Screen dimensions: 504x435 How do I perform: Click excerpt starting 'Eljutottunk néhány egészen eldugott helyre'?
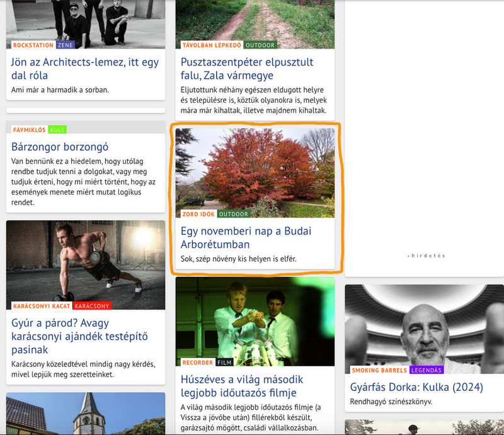254,100
